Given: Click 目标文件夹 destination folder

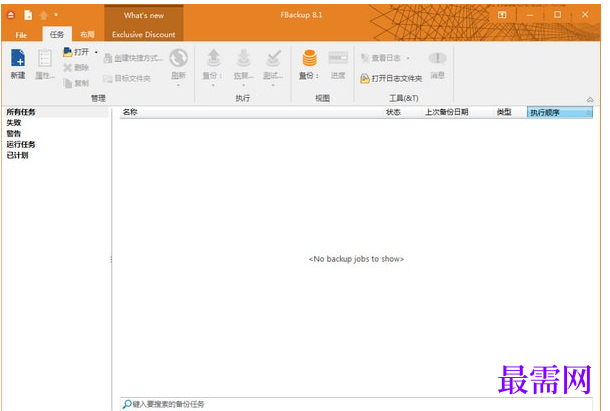Looking at the screenshot, I should pos(127,79).
